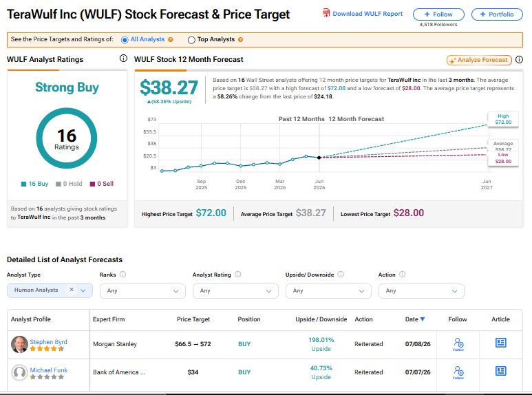Sort the table by the Date column

(414, 319)
